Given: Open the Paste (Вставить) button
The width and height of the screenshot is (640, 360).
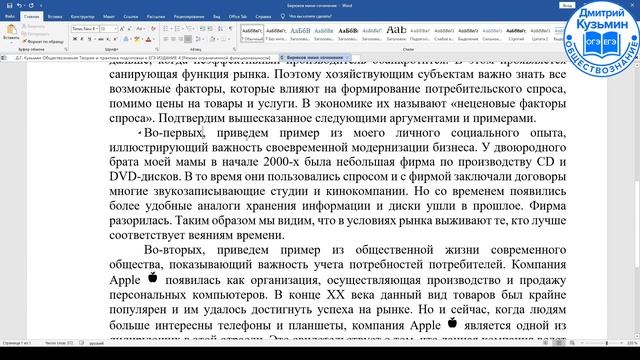Looking at the screenshot, I should pyautogui.click(x=11, y=32).
